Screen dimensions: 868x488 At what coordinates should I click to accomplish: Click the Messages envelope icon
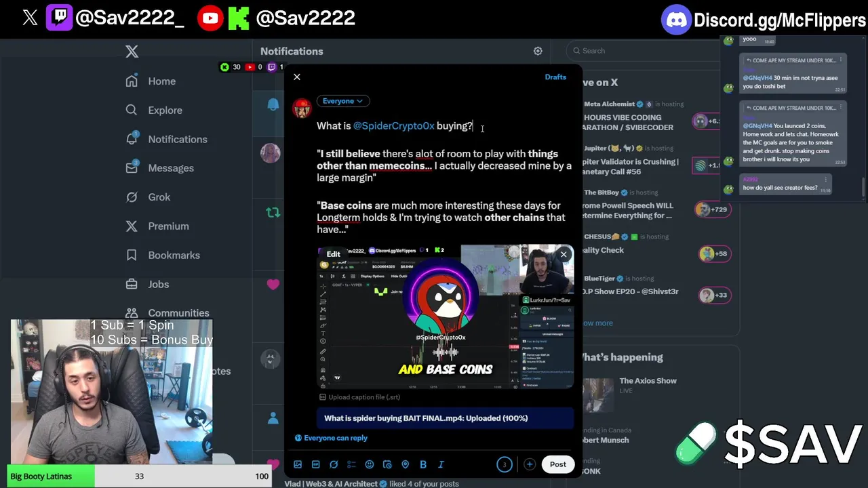coord(132,168)
